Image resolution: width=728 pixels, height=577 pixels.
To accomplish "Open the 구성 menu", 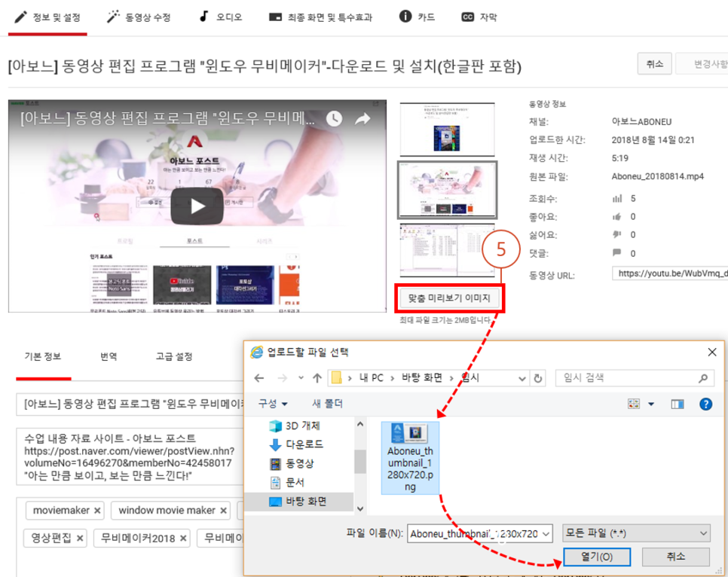I will pos(273,404).
